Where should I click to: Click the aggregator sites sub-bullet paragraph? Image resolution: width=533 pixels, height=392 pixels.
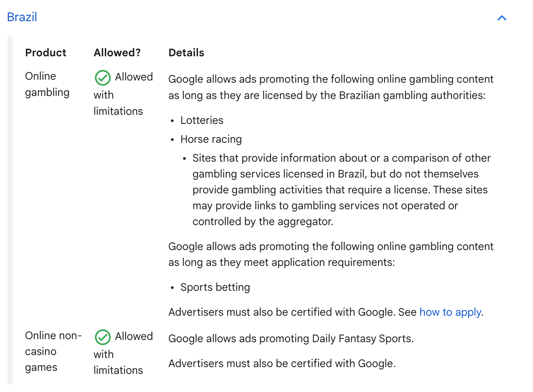[x=341, y=190]
